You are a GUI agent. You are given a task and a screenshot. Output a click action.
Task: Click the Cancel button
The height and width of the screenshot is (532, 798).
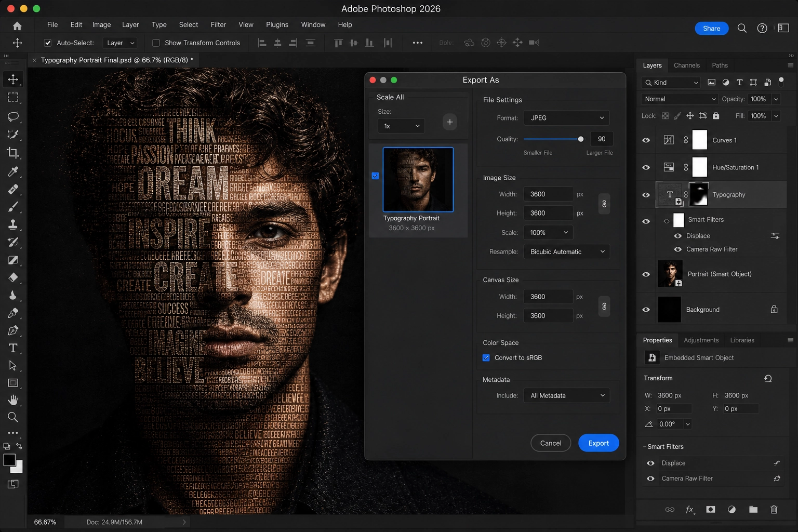pyautogui.click(x=551, y=443)
